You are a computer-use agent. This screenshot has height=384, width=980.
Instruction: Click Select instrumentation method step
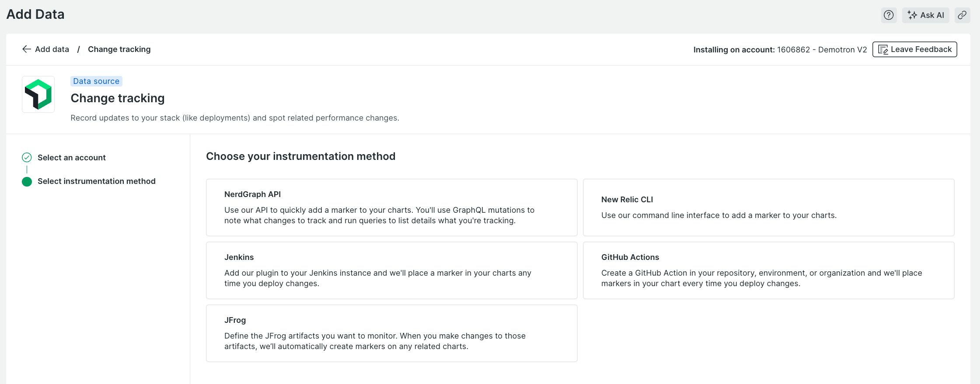coord(97,181)
